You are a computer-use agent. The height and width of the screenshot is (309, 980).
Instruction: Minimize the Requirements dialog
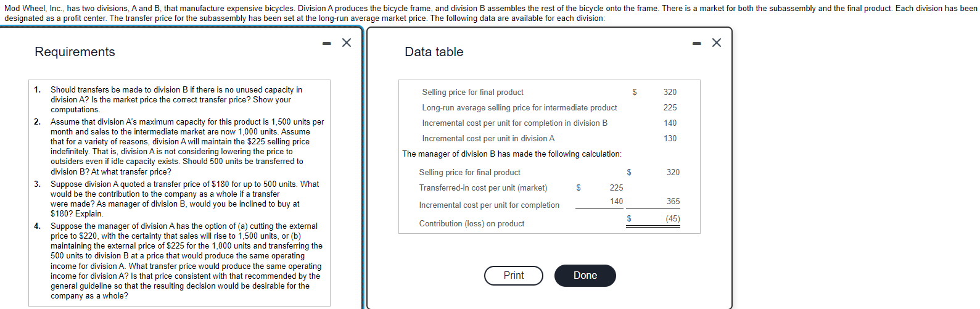point(327,43)
